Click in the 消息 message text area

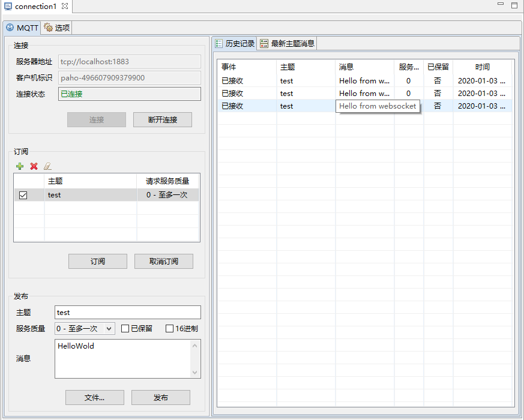pyautogui.click(x=122, y=359)
